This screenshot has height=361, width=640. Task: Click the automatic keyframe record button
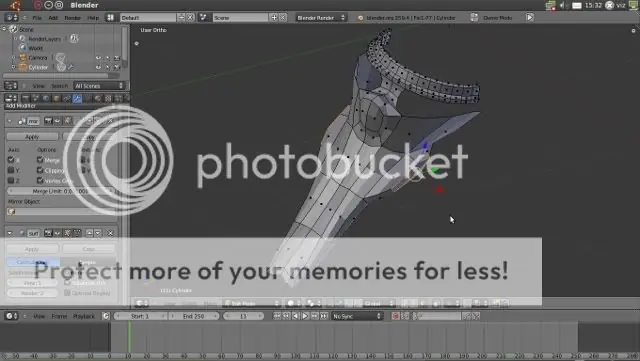point(395,316)
